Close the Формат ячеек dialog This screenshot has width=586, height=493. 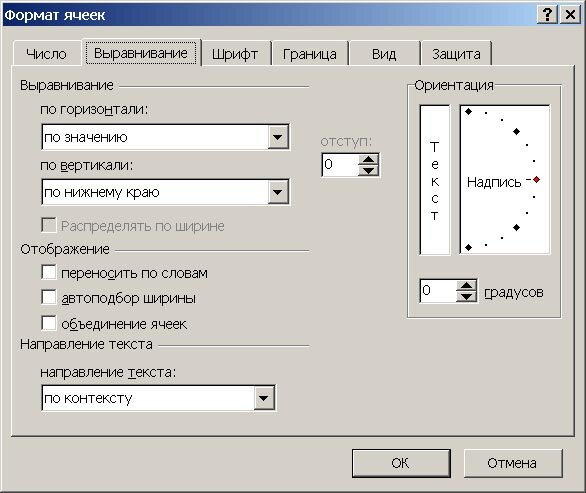coord(570,15)
